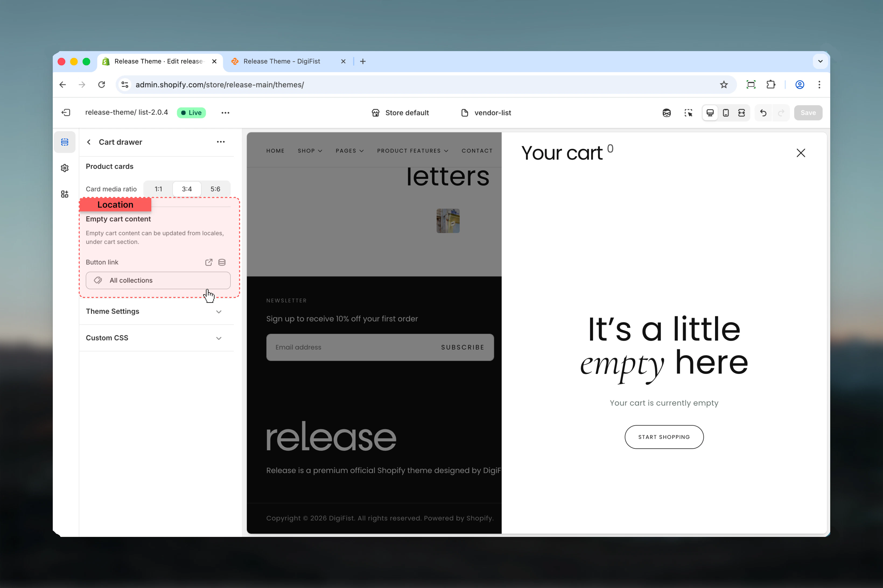Click the Start Shopping button
Screen dimensions: 883x588
(664, 437)
